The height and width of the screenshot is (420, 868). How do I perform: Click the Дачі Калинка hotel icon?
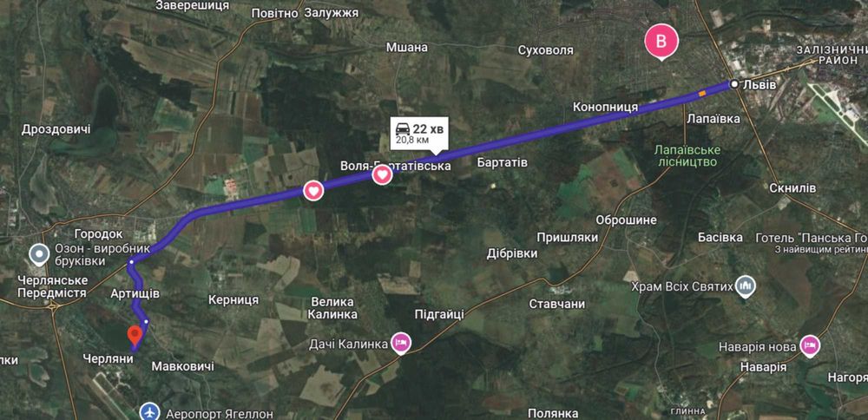pos(401,343)
